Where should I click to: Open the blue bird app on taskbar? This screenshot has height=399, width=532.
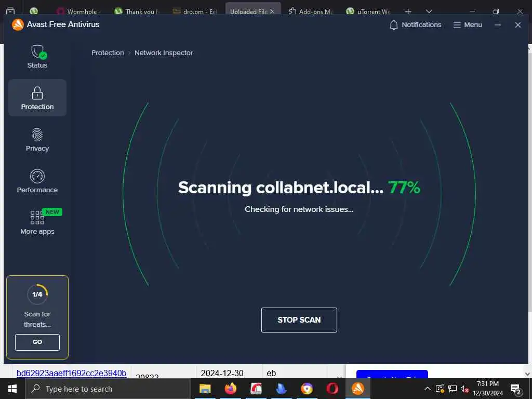pyautogui.click(x=281, y=389)
